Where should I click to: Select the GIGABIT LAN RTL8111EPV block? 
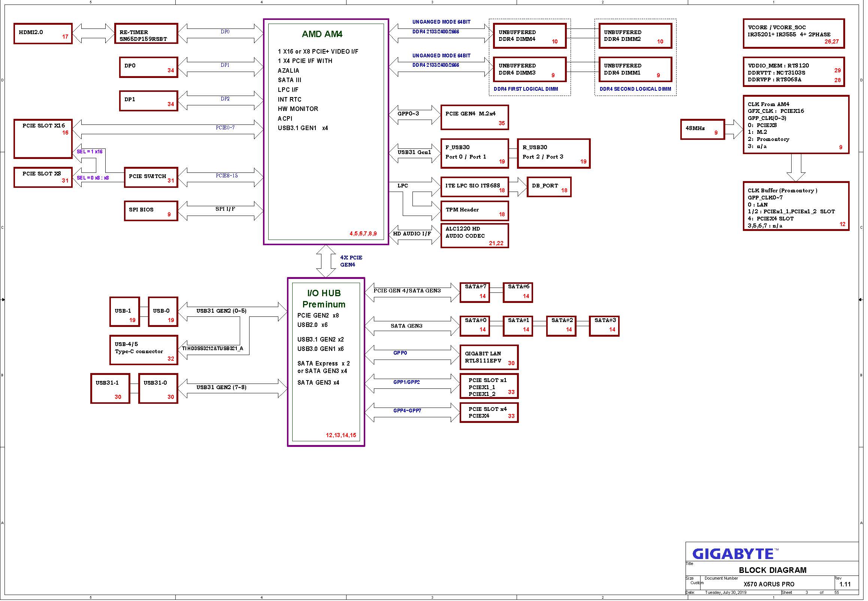pyautogui.click(x=489, y=357)
